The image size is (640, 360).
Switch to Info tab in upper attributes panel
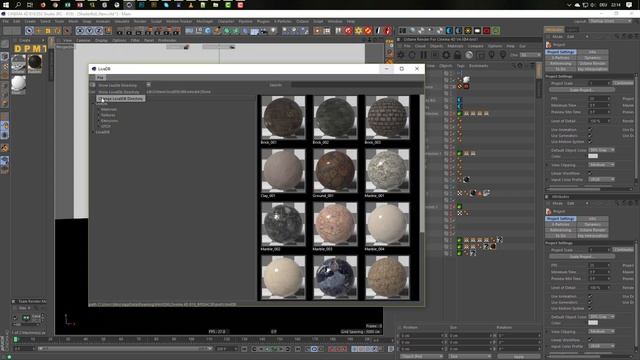click(593, 52)
